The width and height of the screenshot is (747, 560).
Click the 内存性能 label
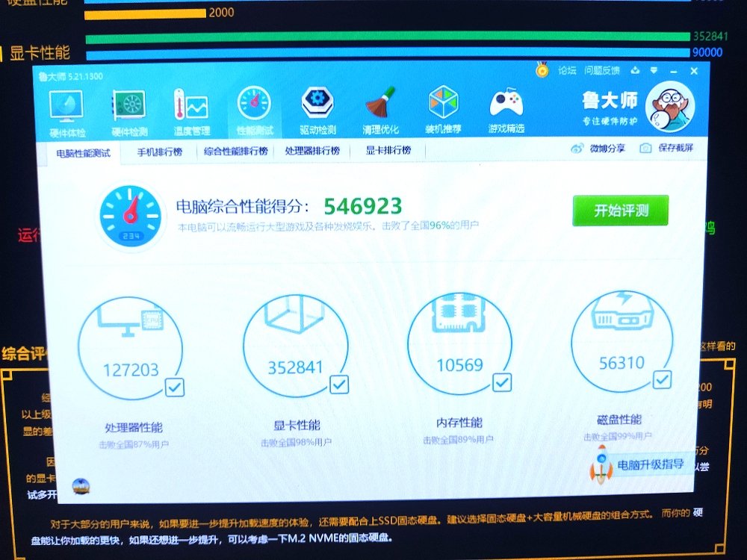tap(459, 423)
